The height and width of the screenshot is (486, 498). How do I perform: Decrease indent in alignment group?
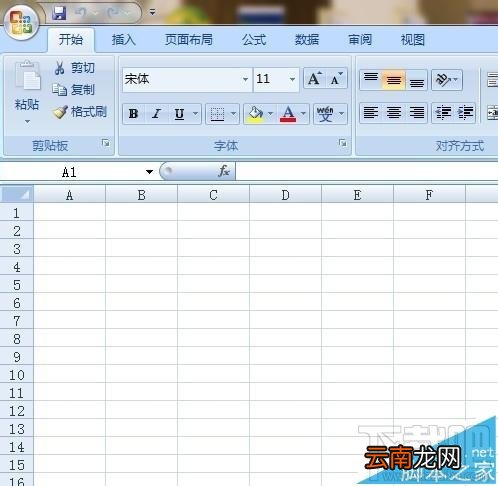[443, 113]
